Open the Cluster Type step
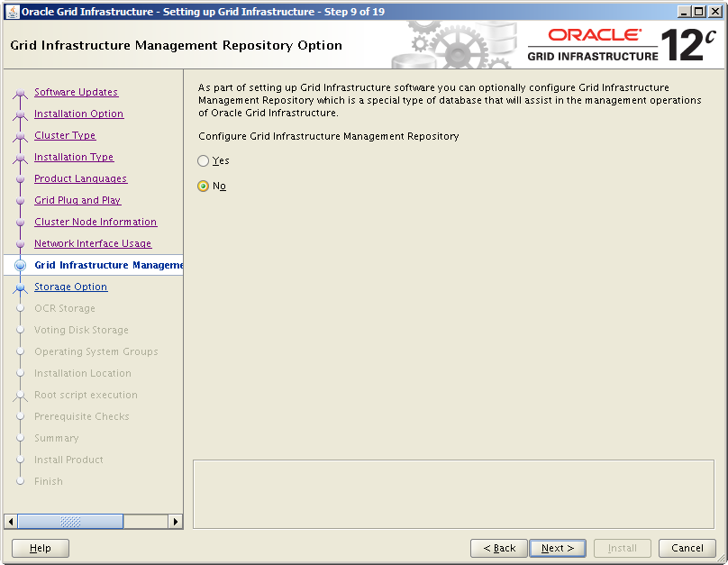The height and width of the screenshot is (565, 728). [x=65, y=136]
